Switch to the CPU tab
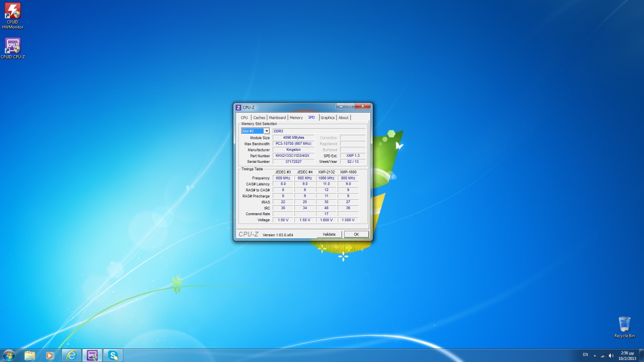Screen dimensions: 644x362 coord(244,118)
